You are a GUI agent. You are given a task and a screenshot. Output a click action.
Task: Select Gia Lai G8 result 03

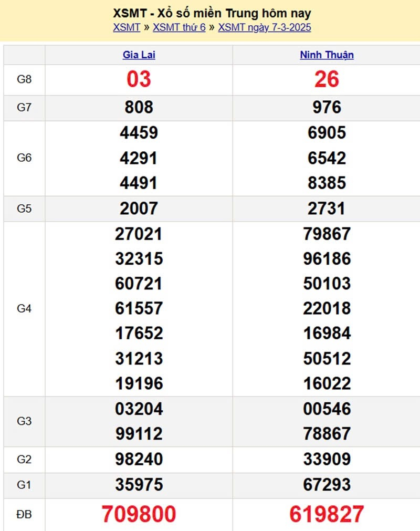[139, 79]
